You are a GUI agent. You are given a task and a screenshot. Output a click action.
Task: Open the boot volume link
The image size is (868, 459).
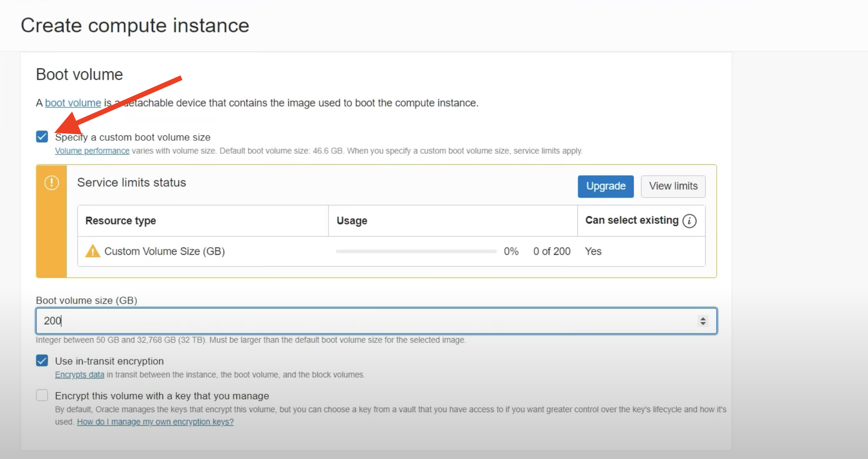[x=73, y=103]
